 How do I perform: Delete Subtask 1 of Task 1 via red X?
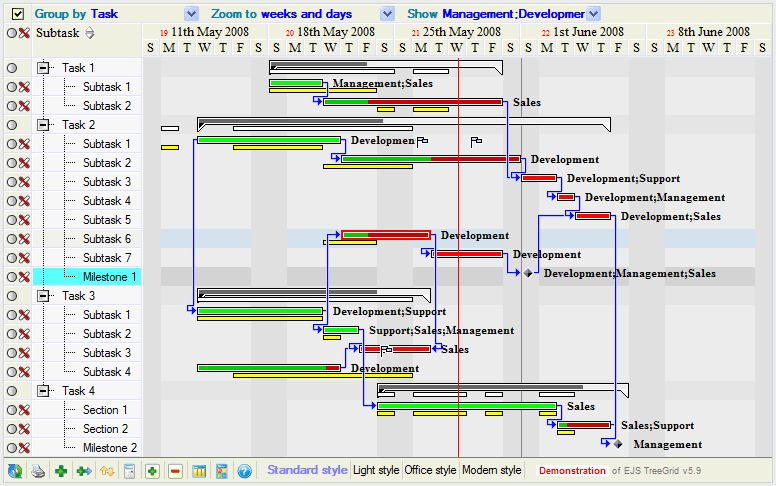24,87
